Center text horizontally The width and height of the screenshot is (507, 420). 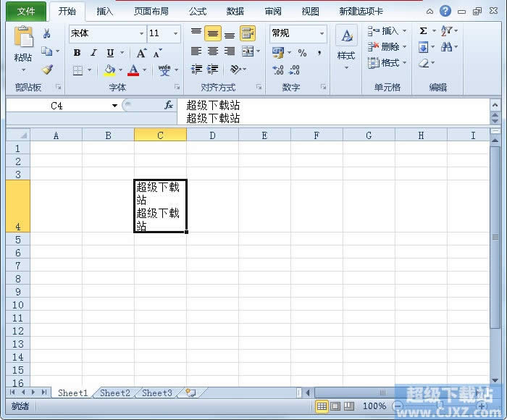[x=212, y=51]
